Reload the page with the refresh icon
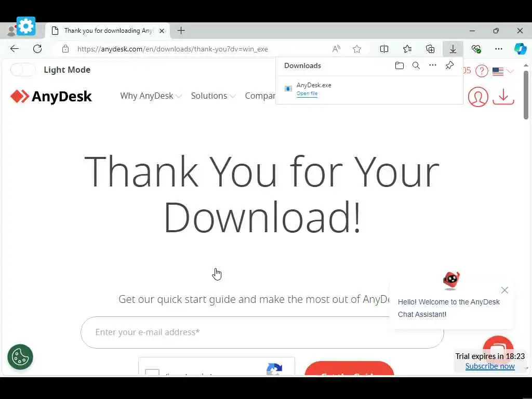Screen dimensions: 532x399 tap(37, 49)
